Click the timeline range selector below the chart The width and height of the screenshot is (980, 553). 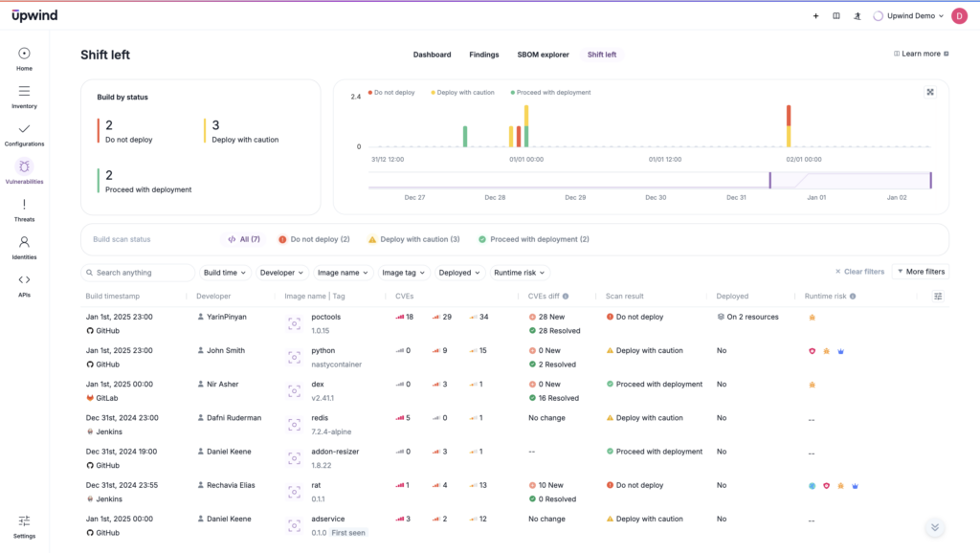pos(850,180)
